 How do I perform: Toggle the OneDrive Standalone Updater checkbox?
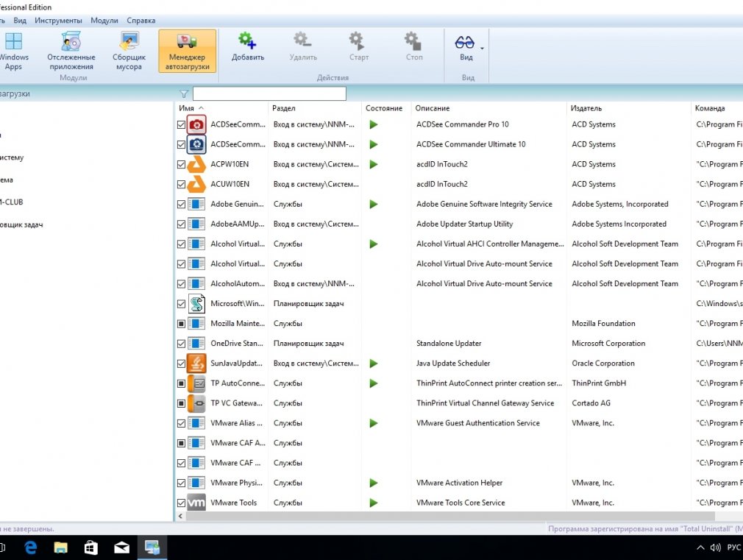[181, 344]
